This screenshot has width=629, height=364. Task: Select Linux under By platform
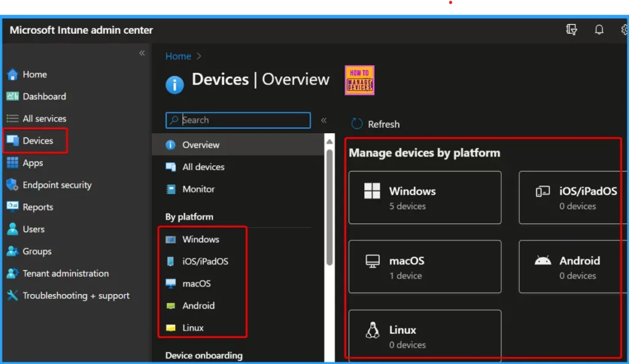193,328
